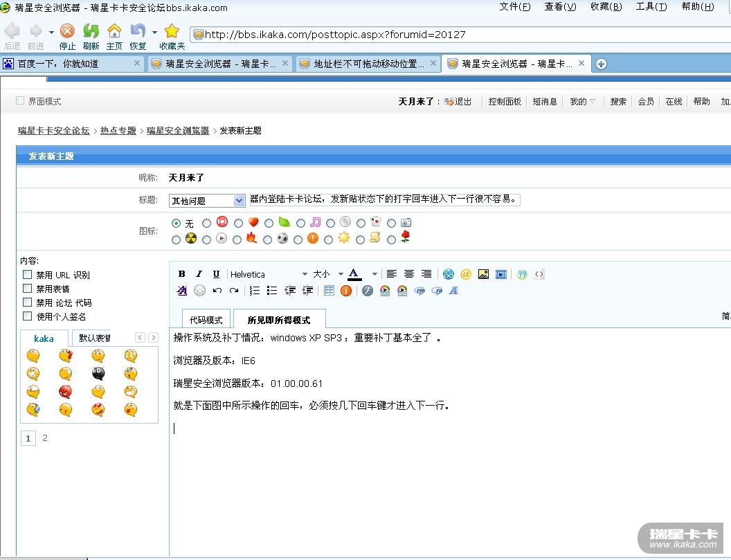Select music note topic icon radio
The image size is (731, 560).
pyautogui.click(x=300, y=224)
